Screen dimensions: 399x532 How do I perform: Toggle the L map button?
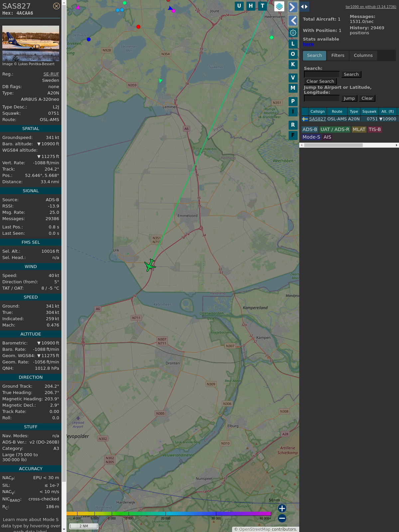tap(293, 44)
